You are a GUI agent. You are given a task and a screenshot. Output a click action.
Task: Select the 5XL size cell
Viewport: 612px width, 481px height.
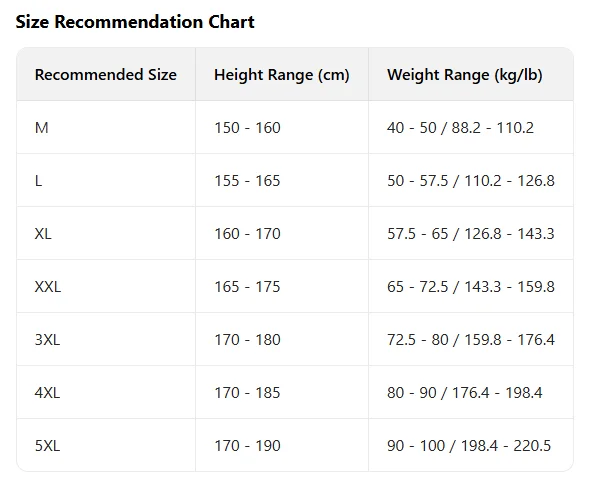click(47, 446)
